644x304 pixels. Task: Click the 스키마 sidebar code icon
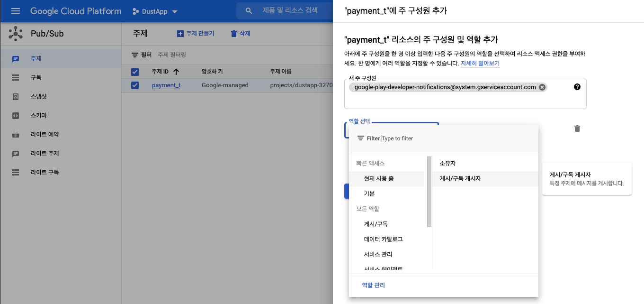point(16,116)
